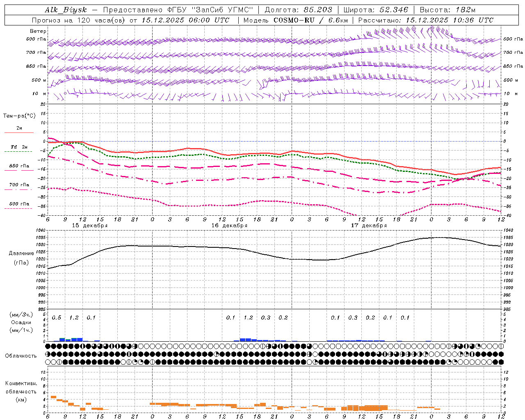The height and width of the screenshot is (420, 525).
Task: Click the station name "Alk_Biysk" in the header
Action: point(66,10)
